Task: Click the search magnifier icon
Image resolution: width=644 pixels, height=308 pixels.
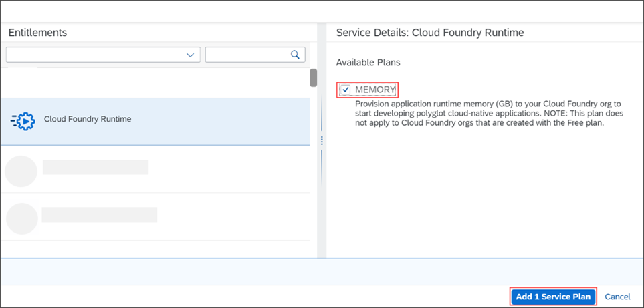Action: tap(295, 55)
